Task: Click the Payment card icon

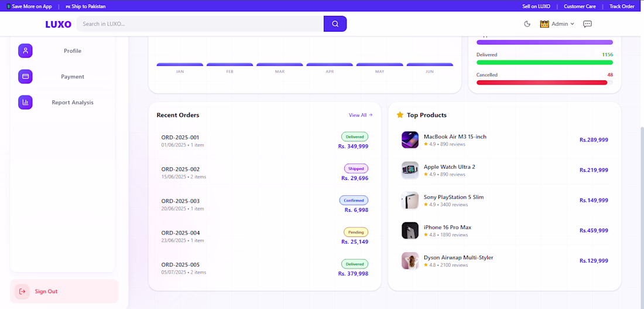Action: coord(25,77)
